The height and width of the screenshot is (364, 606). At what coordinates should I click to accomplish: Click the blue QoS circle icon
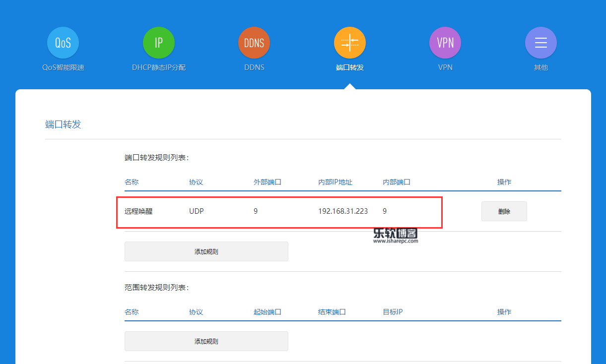[x=63, y=43]
